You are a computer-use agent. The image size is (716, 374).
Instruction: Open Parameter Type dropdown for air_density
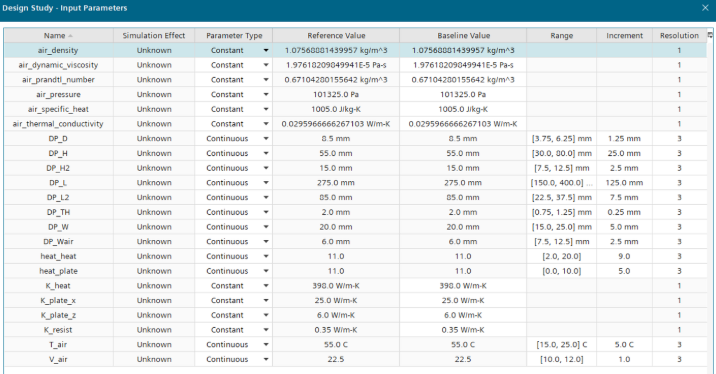266,50
